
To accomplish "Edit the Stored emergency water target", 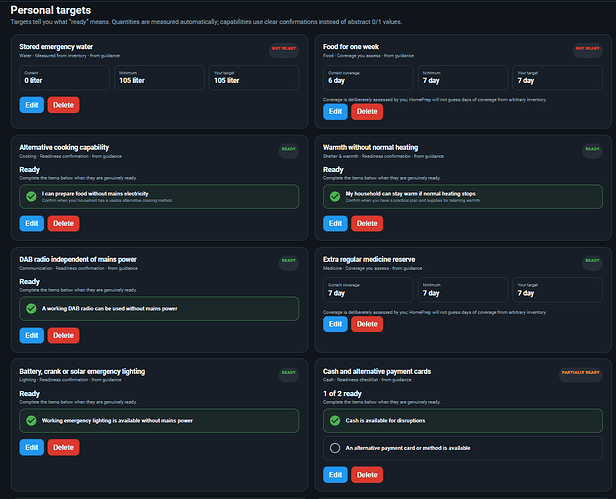I will tap(32, 105).
